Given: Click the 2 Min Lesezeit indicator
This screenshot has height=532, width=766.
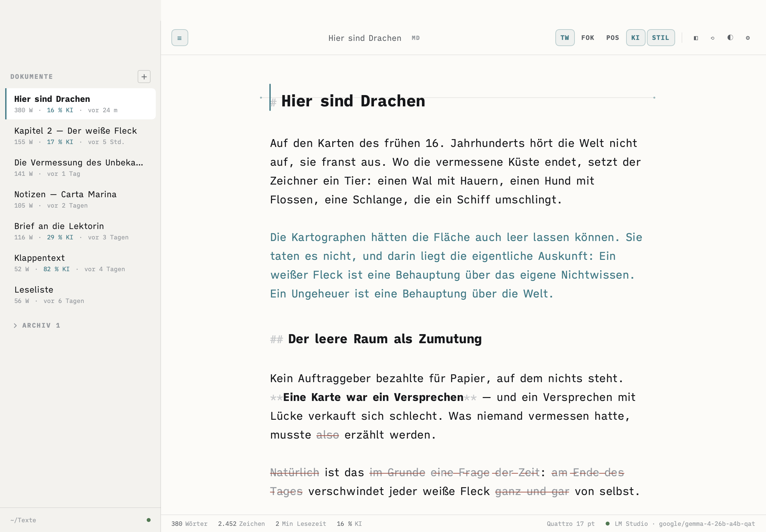Looking at the screenshot, I should click(x=301, y=524).
